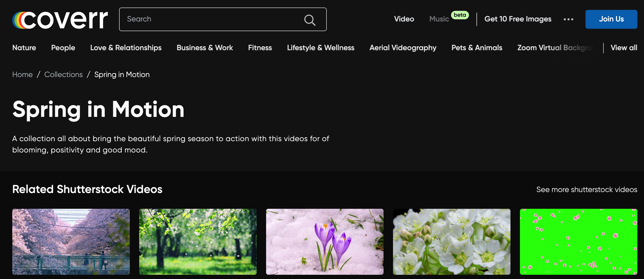644x279 pixels.
Task: Click the Coverr logo
Action: [60, 20]
